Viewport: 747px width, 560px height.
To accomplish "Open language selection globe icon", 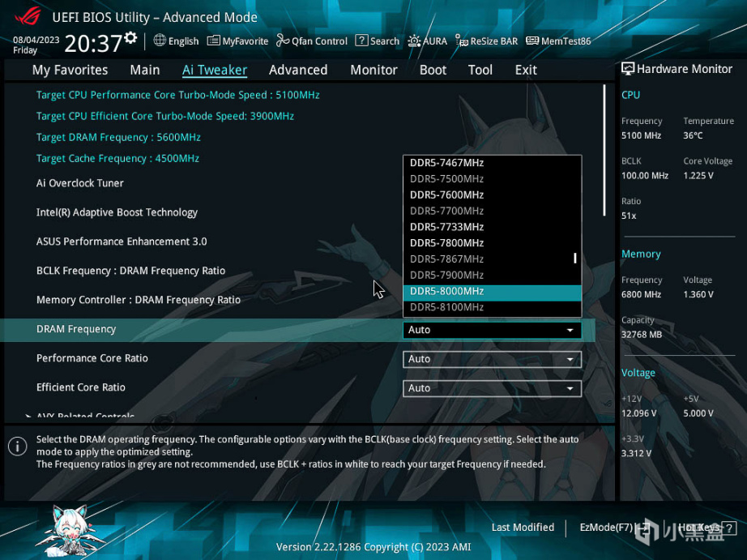I will tap(160, 41).
